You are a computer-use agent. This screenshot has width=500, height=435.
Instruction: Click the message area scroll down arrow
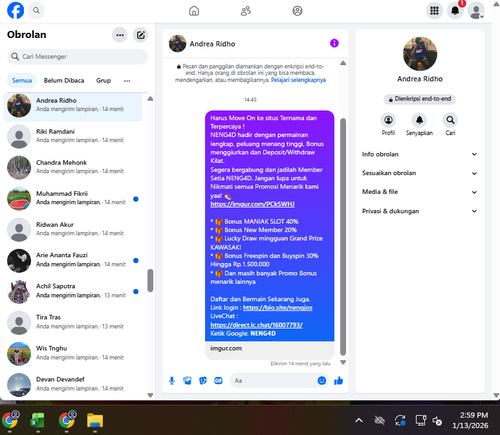pyautogui.click(x=343, y=362)
